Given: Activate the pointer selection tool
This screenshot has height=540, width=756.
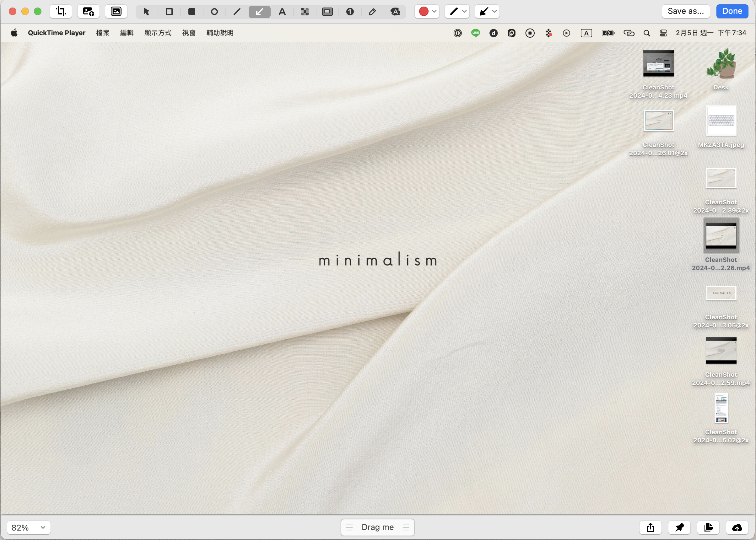Looking at the screenshot, I should tap(146, 12).
